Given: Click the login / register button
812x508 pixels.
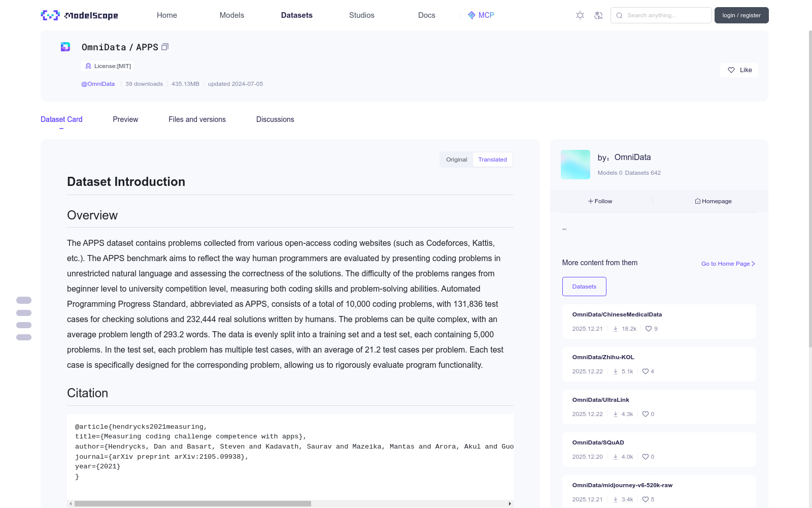Looking at the screenshot, I should coord(741,15).
